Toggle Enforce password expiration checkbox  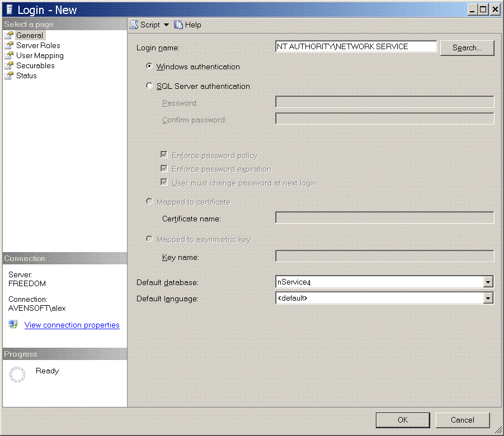(164, 168)
